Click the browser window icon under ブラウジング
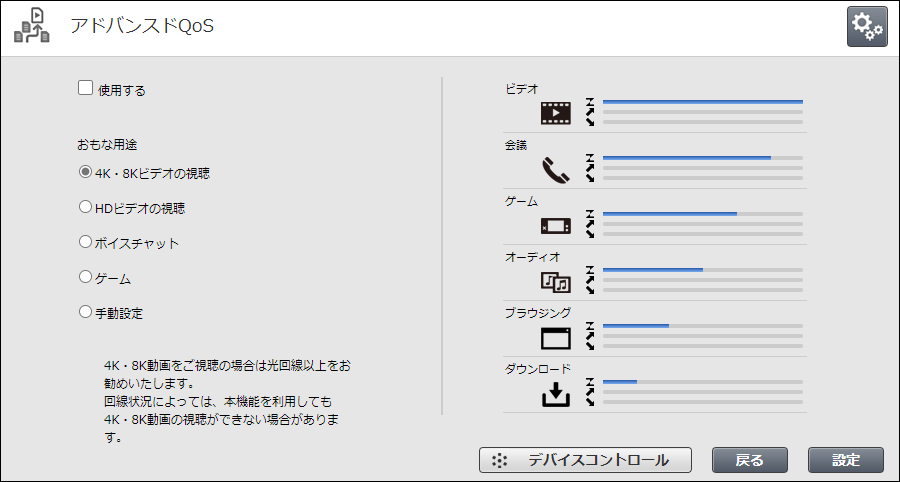The image size is (900, 482). [x=556, y=338]
